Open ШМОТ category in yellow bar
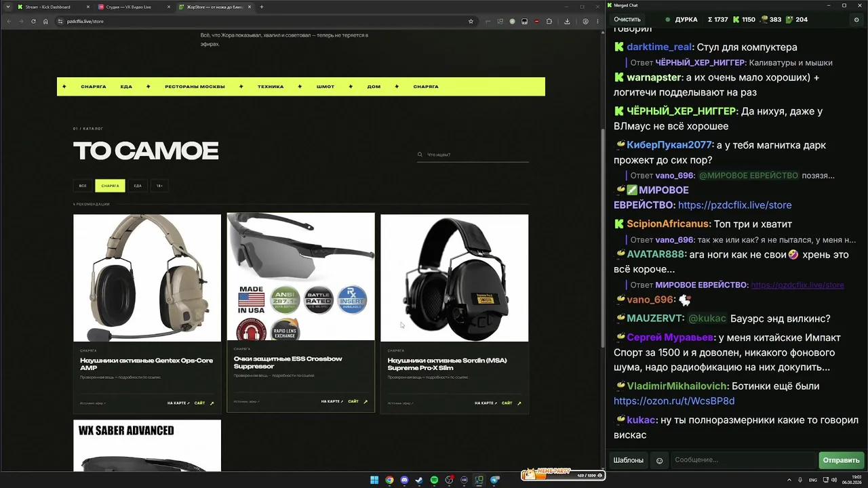The image size is (868, 488). tap(325, 87)
